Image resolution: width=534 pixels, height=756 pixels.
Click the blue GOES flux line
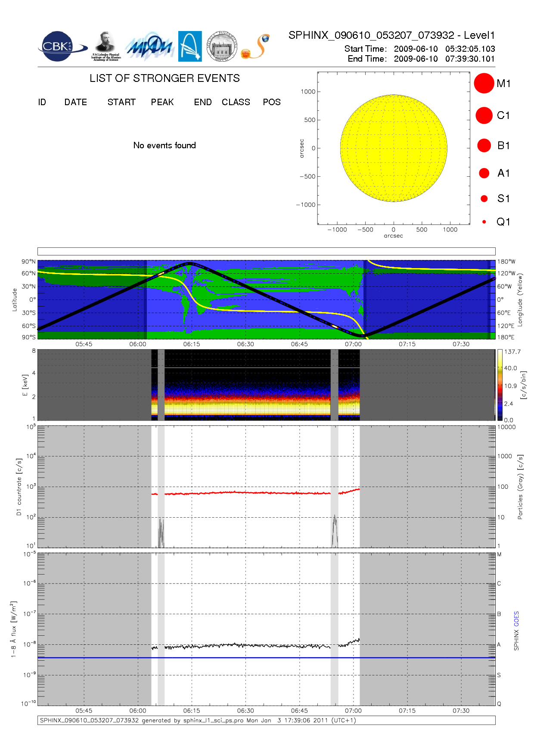[266, 658]
